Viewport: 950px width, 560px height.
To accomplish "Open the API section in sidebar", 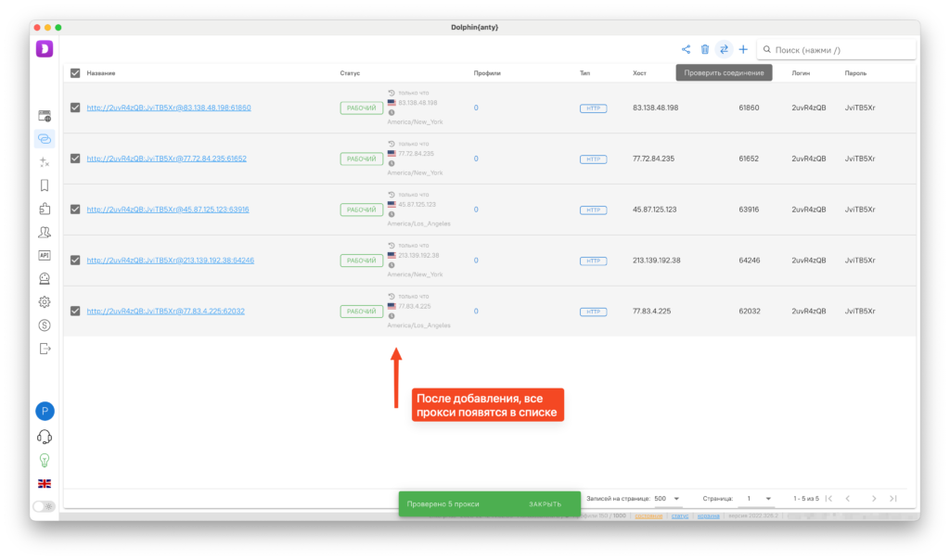I will point(45,255).
